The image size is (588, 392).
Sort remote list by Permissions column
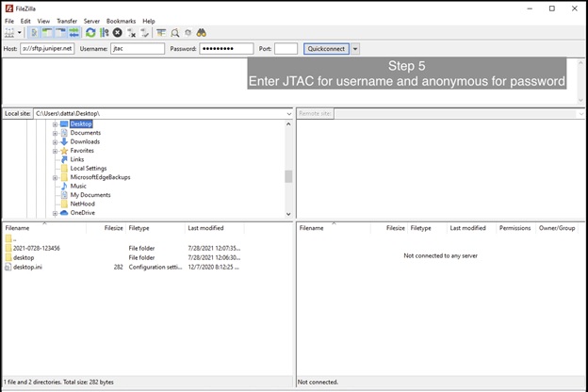click(514, 228)
